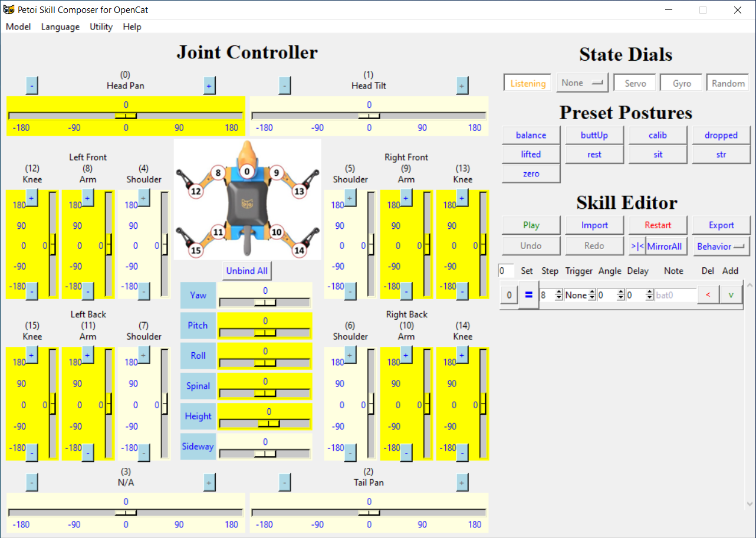Screen dimensions: 756x538
Task: Toggle the Gyro state dial
Action: (681, 83)
